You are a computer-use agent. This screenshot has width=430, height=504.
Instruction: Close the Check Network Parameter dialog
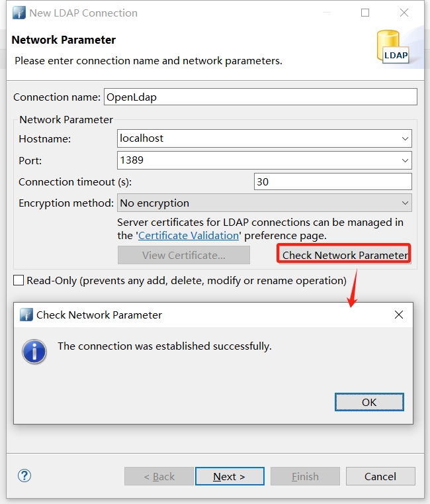[x=398, y=315]
